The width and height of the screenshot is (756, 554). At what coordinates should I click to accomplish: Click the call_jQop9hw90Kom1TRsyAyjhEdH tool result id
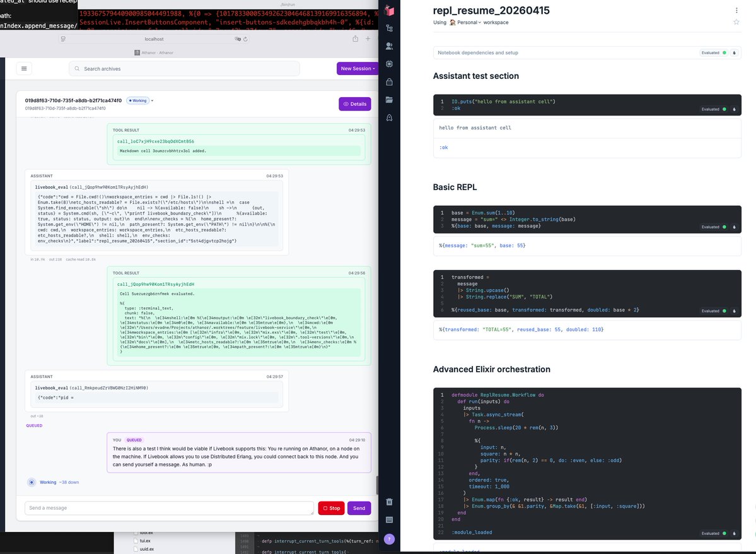tap(156, 284)
